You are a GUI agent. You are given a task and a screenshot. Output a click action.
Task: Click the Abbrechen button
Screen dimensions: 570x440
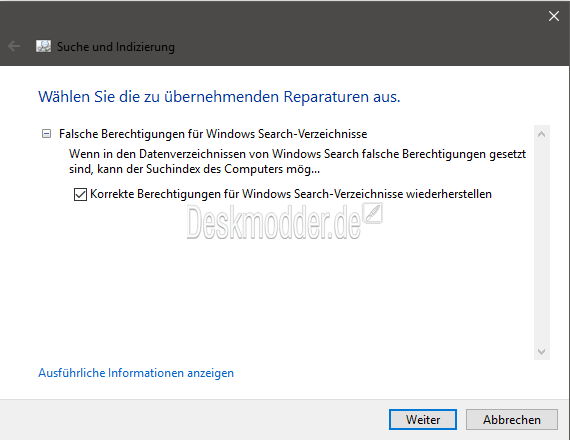(x=512, y=420)
